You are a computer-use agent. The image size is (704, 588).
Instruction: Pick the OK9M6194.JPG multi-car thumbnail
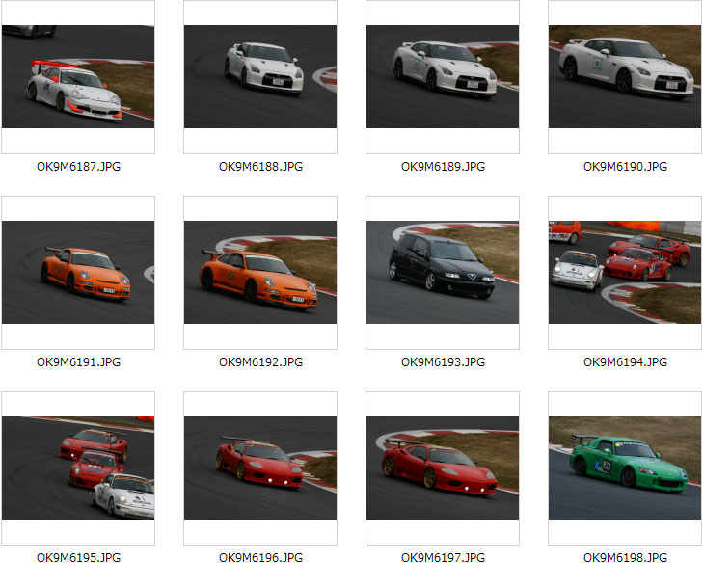point(625,273)
